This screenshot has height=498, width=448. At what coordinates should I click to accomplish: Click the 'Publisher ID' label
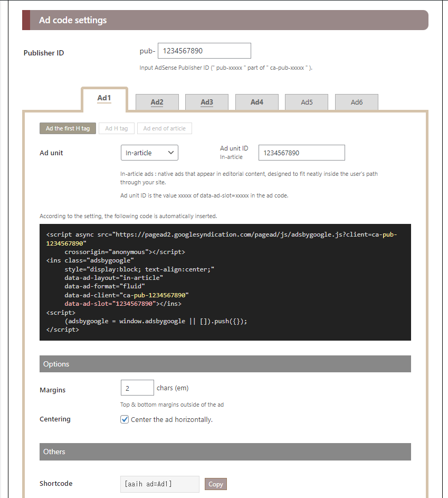pos(44,53)
